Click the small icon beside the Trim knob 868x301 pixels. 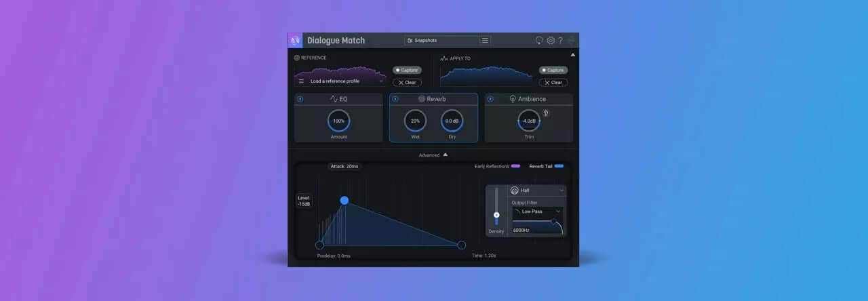click(x=545, y=113)
